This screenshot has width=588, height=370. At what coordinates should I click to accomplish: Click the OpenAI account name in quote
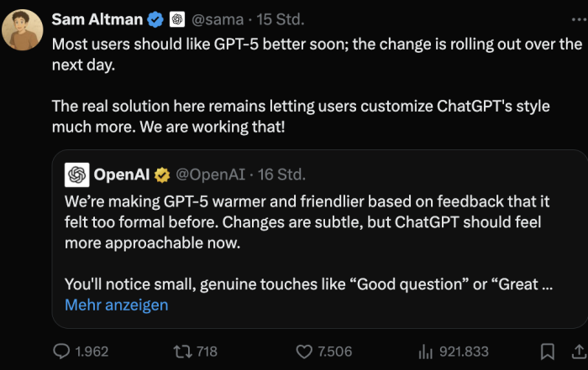tap(122, 175)
